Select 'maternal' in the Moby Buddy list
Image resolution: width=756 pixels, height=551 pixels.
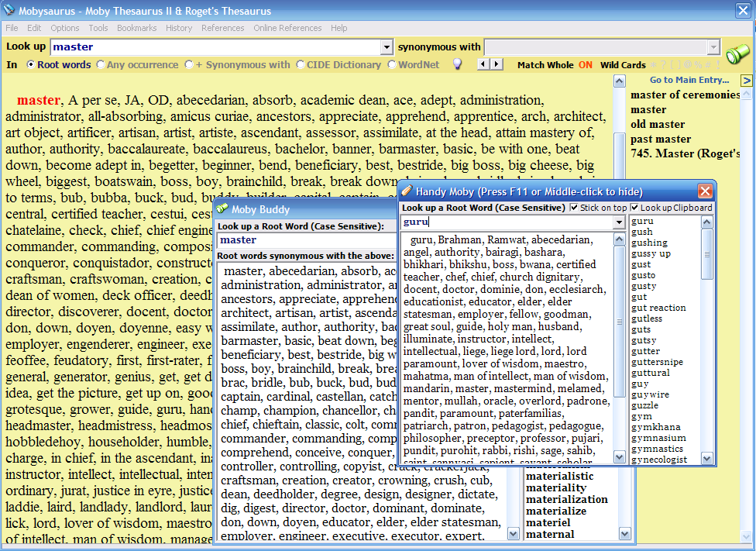pyautogui.click(x=550, y=534)
